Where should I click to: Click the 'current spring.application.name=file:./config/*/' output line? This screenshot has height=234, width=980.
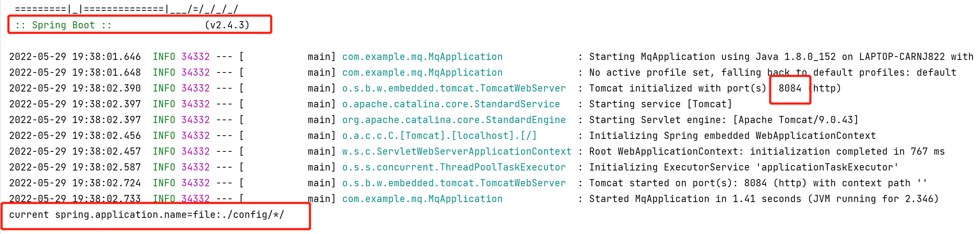146,215
